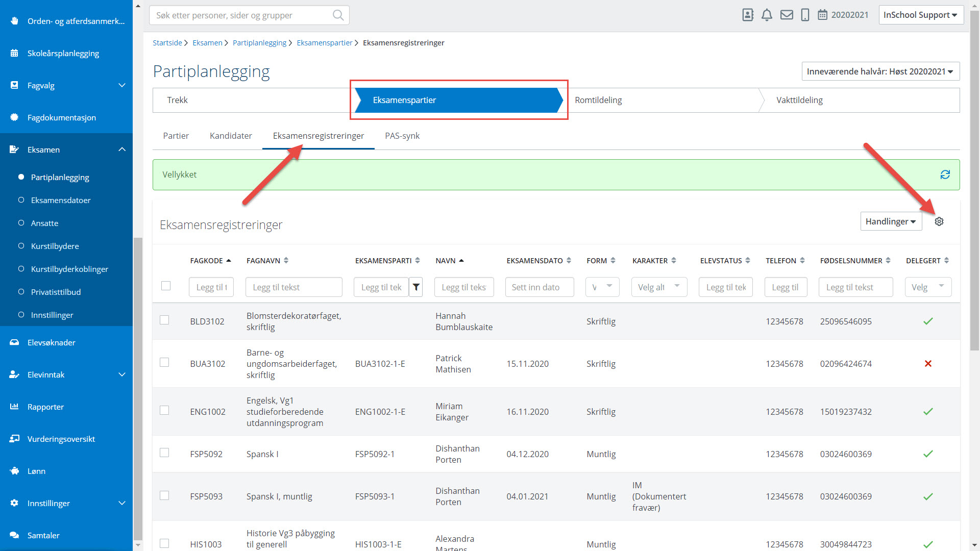This screenshot has width=980, height=551.
Task: Click the search magnifier icon
Action: point(338,15)
